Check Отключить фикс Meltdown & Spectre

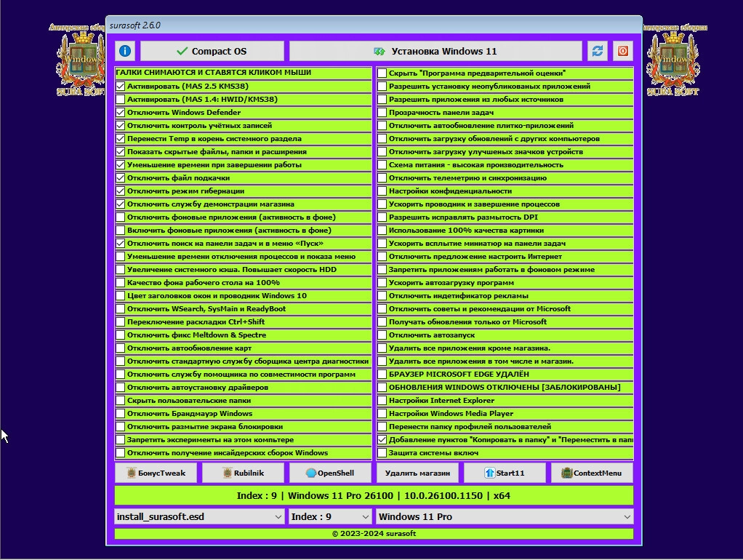point(121,335)
